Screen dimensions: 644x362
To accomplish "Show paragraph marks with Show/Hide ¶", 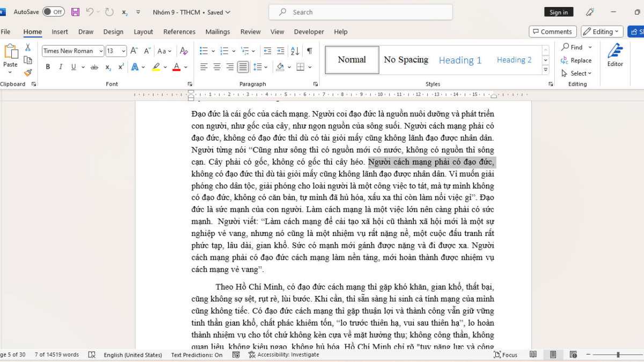I will [x=309, y=50].
